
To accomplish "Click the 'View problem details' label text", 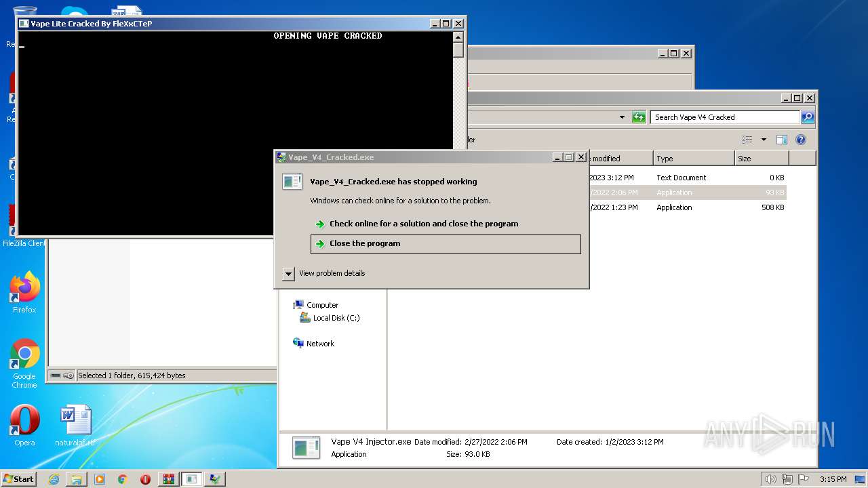I will coord(332,273).
